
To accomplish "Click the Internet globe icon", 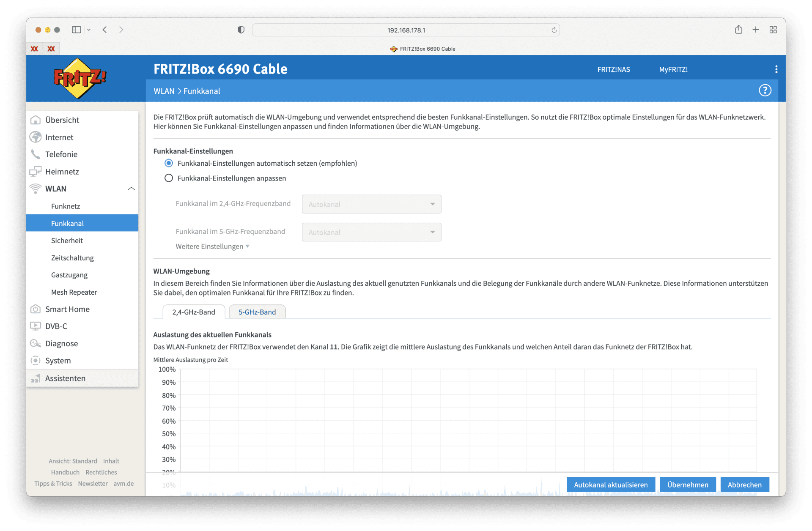I will (x=36, y=137).
